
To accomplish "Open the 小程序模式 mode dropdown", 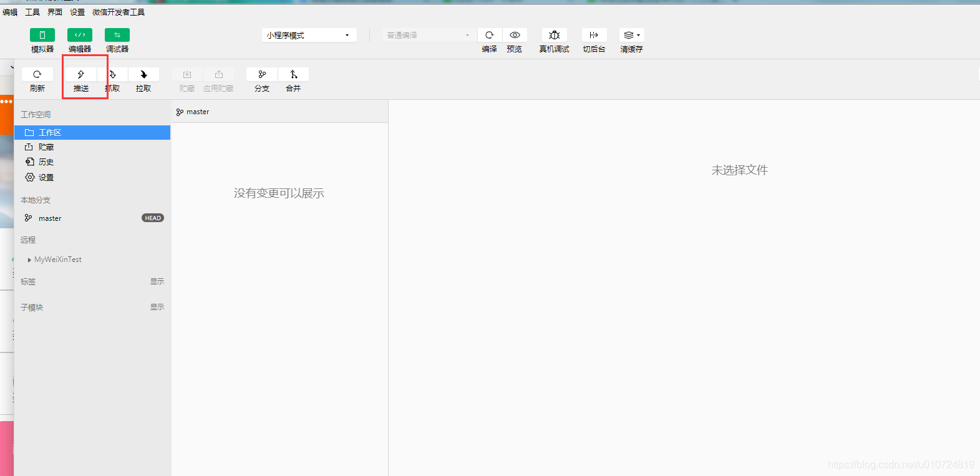I will tap(309, 35).
